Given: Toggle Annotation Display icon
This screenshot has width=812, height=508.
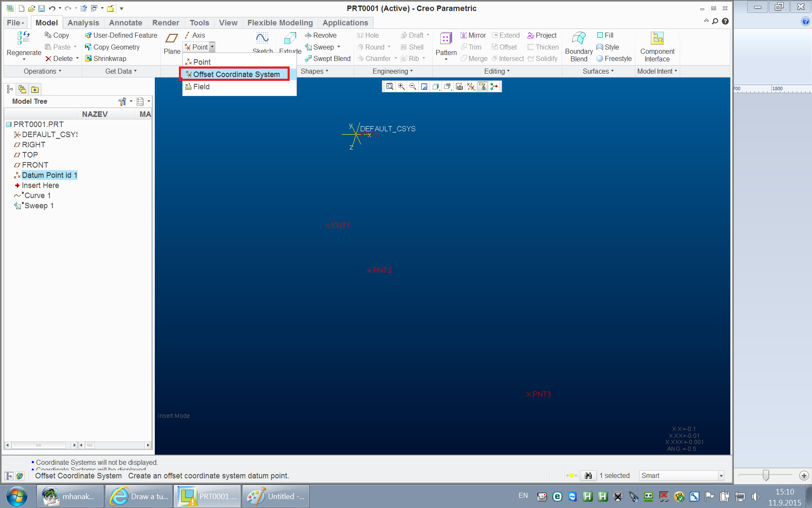Looking at the screenshot, I should 482,86.
